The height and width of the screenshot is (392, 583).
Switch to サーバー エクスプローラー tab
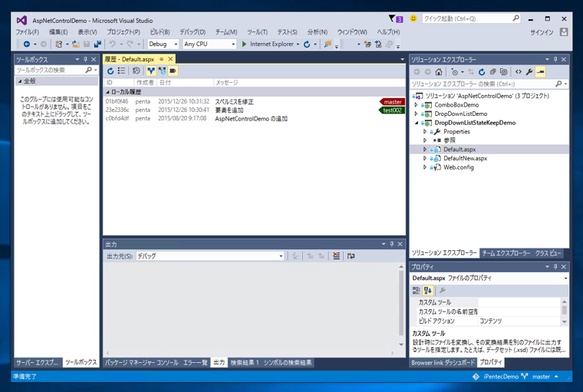pos(37,362)
